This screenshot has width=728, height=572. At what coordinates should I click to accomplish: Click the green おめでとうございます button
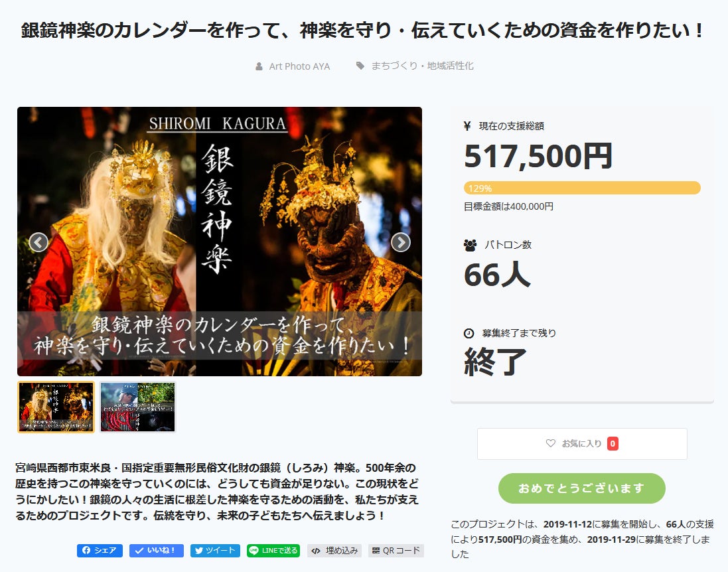click(582, 488)
